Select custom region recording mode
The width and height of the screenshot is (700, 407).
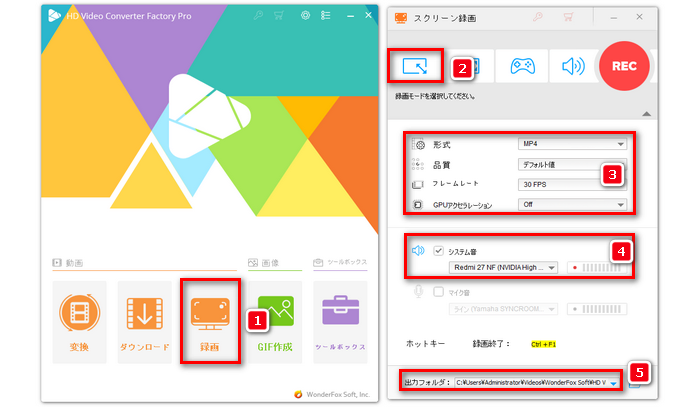point(415,66)
